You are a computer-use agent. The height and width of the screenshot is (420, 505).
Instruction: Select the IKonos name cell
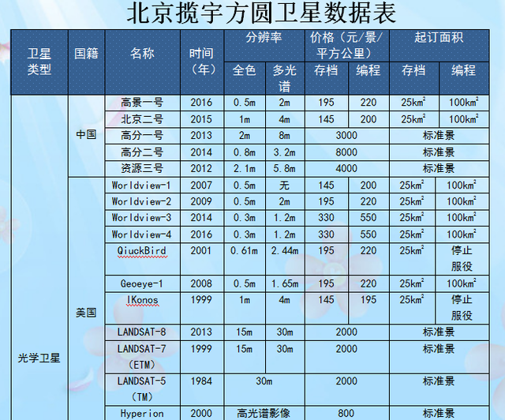tap(142, 300)
